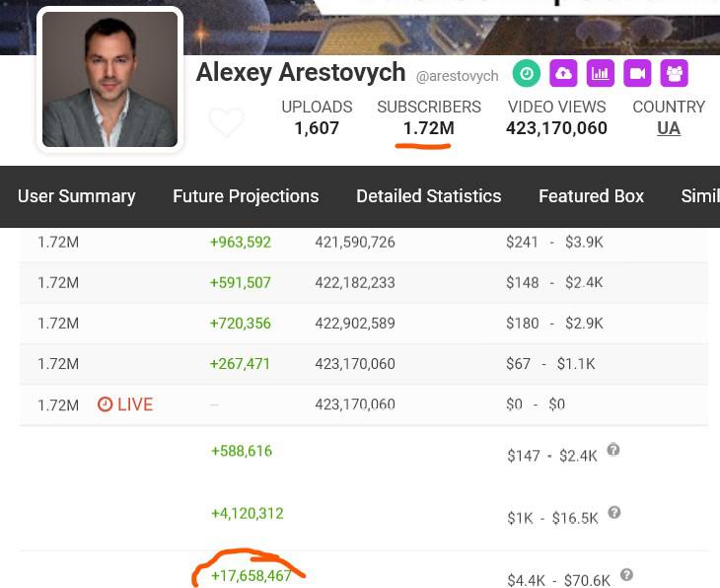Click the Alexey Arestovych channel name
This screenshot has height=588, width=720.
[x=301, y=73]
